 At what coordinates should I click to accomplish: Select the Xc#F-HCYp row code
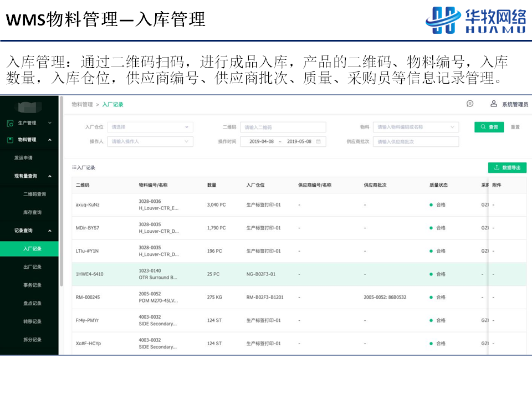coord(88,344)
